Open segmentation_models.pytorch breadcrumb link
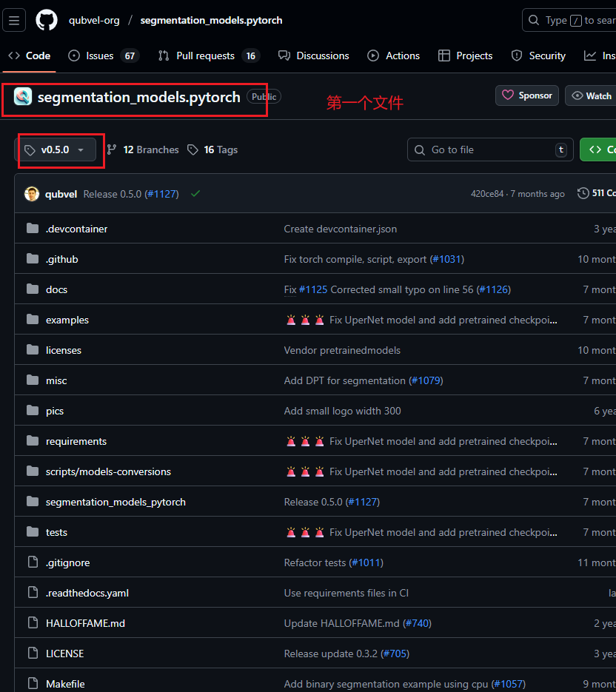 (x=211, y=20)
